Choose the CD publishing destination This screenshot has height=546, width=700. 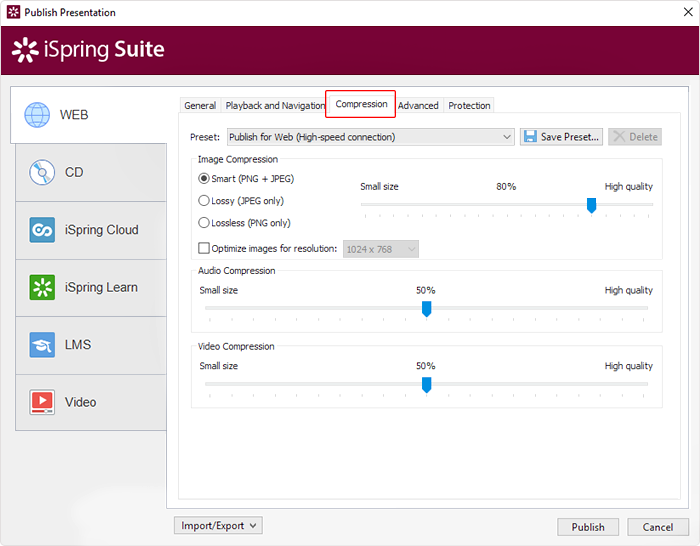tap(91, 172)
